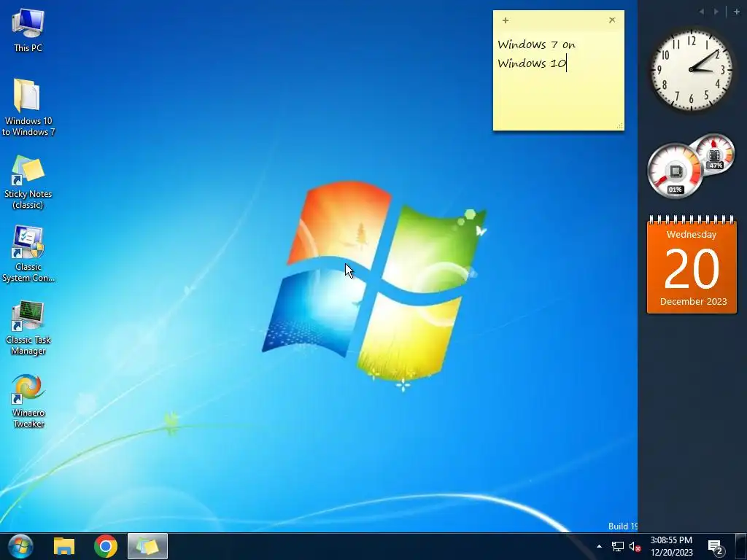Click Show Desktop button at taskbar end

[x=741, y=546]
